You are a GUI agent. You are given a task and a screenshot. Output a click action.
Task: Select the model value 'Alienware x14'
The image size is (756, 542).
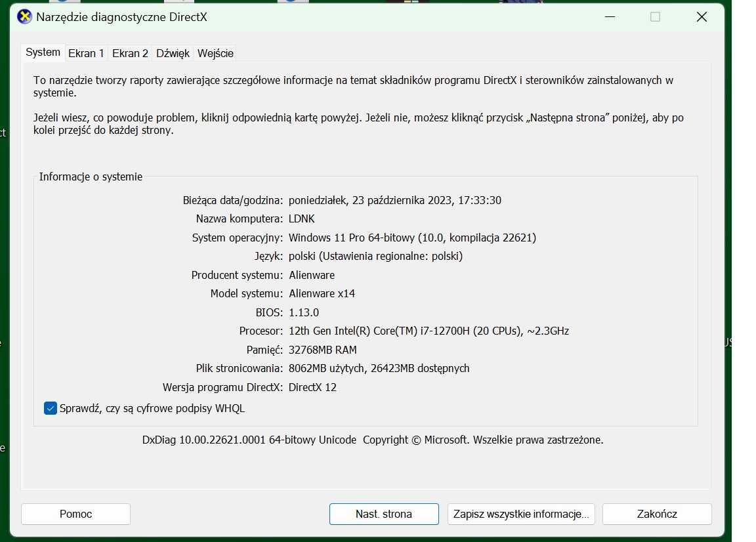[322, 294]
